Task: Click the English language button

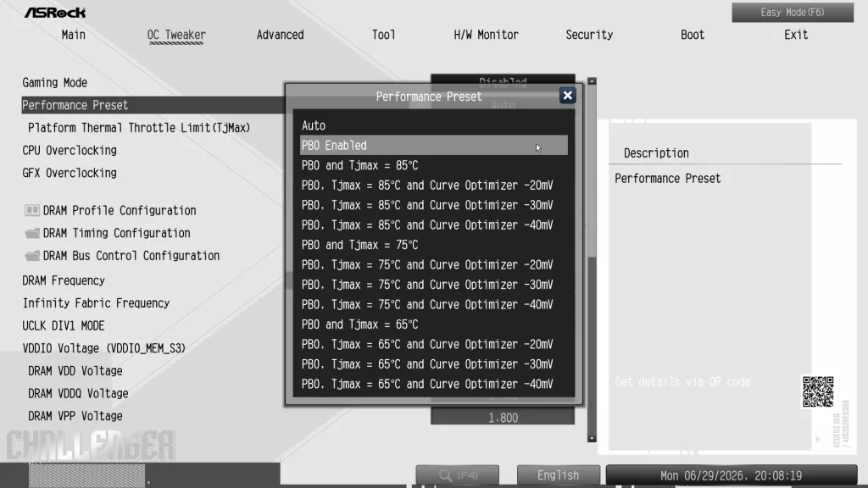Action: (x=558, y=474)
